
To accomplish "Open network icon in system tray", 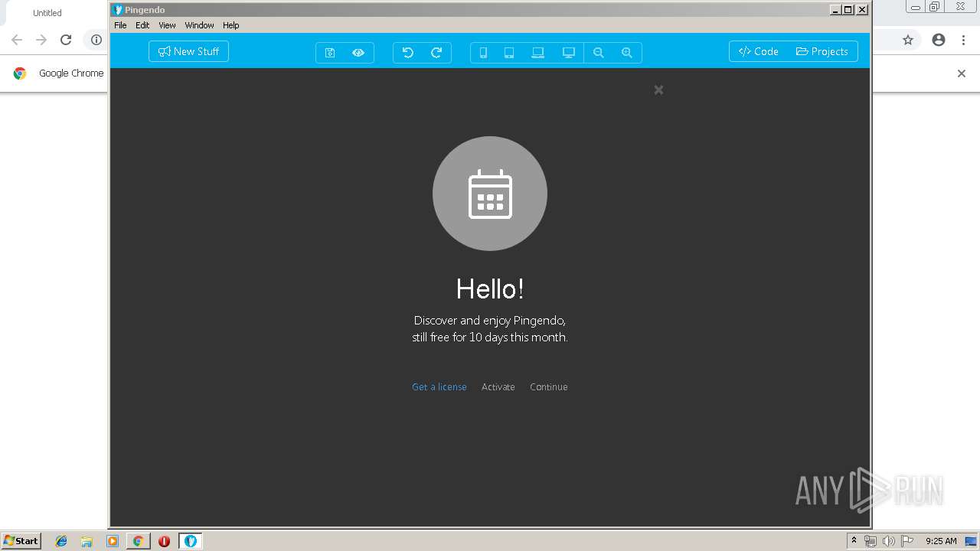I will [x=871, y=541].
